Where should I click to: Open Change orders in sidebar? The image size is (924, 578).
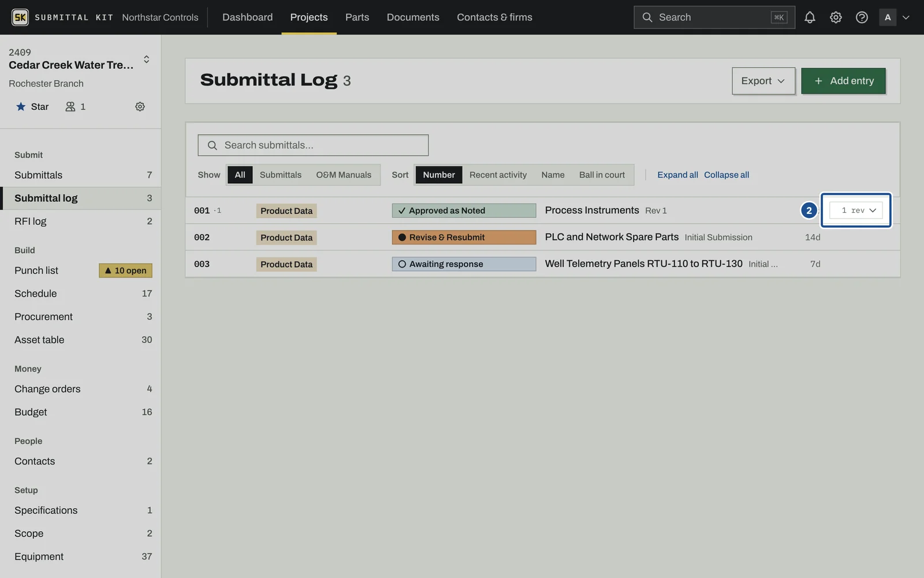click(81, 389)
